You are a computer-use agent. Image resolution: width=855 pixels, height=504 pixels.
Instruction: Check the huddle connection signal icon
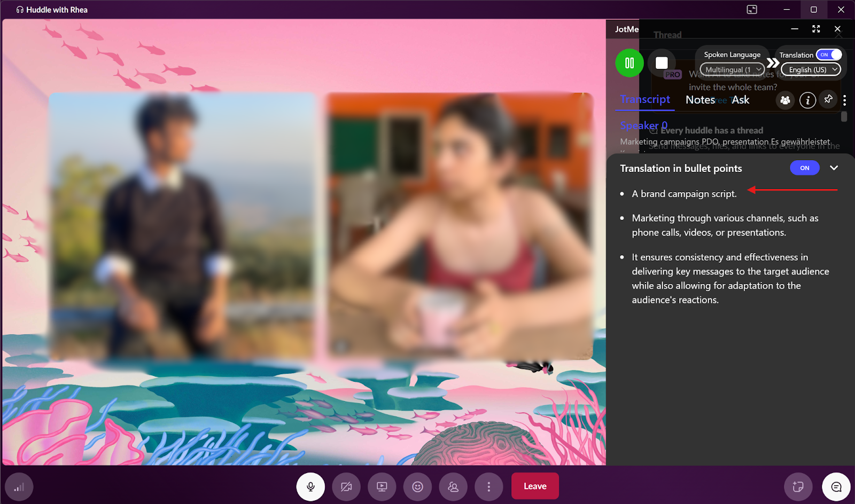(x=19, y=487)
